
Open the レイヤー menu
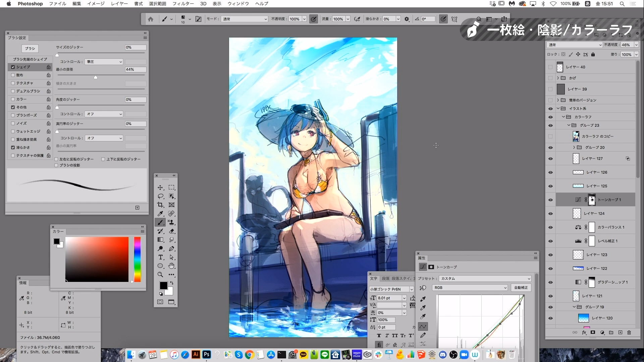point(119,4)
